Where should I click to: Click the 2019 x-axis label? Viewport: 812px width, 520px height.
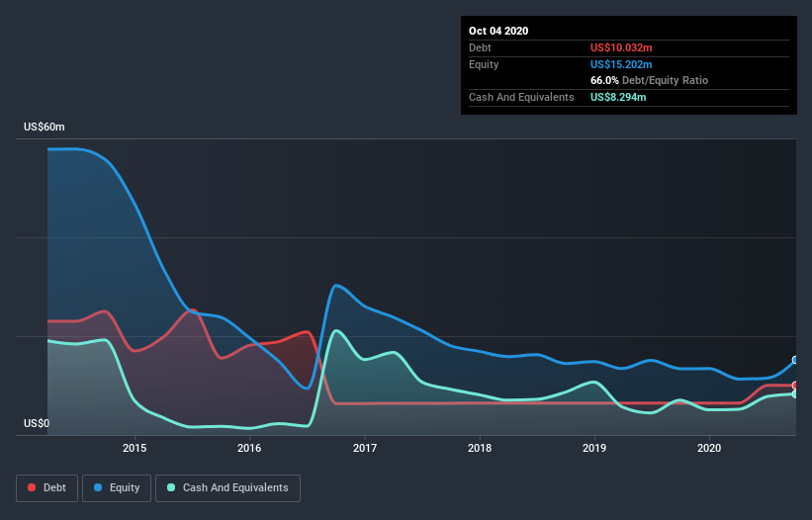point(594,448)
